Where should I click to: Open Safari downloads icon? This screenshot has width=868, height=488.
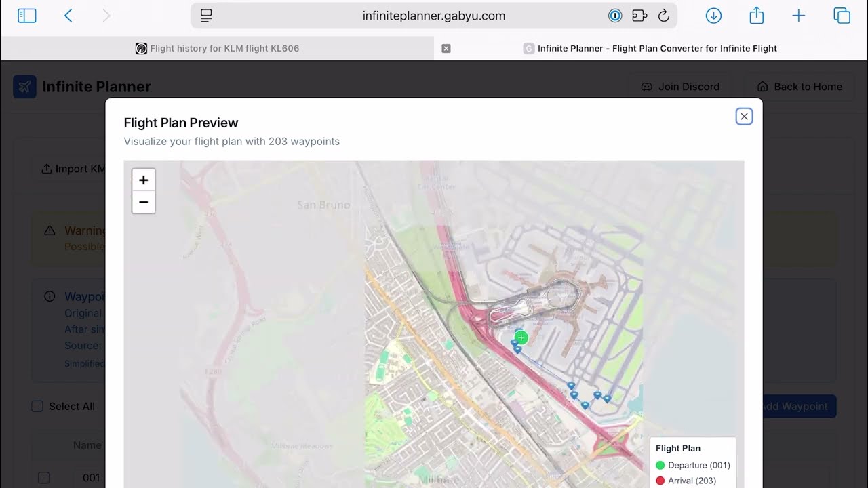[713, 16]
